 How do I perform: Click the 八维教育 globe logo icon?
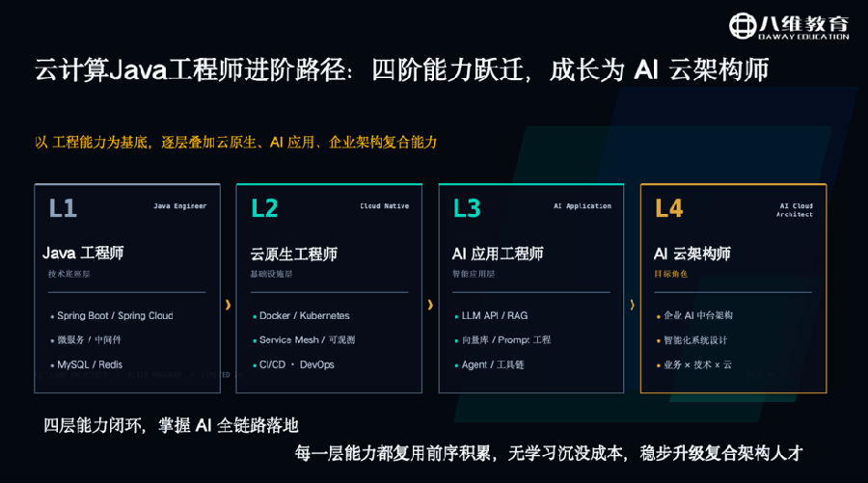[x=743, y=26]
